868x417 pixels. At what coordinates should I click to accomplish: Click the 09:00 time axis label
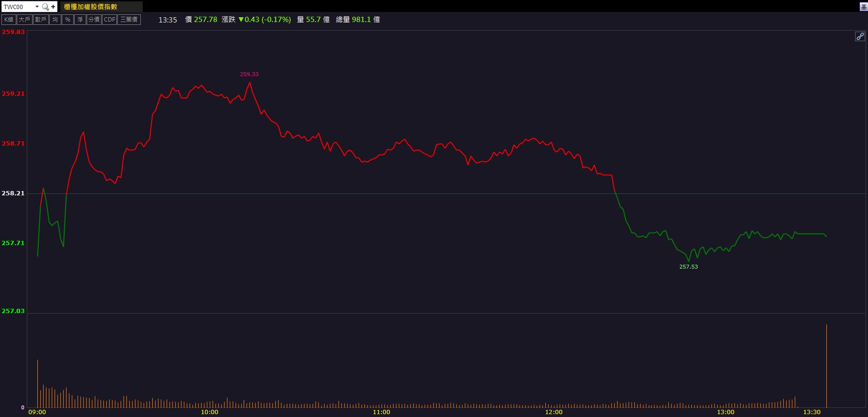click(37, 412)
